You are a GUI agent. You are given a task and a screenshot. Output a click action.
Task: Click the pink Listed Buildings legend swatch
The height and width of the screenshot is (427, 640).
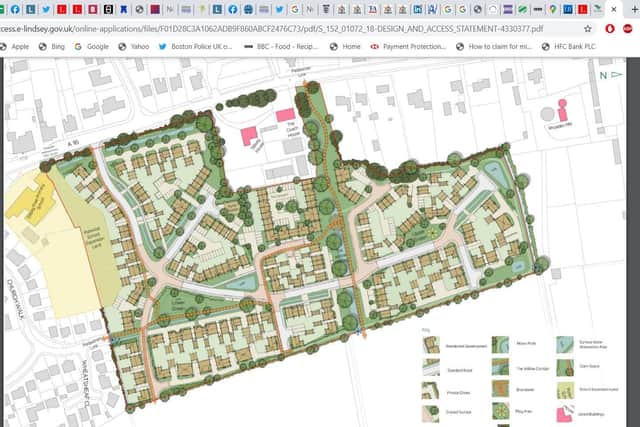[565, 414]
